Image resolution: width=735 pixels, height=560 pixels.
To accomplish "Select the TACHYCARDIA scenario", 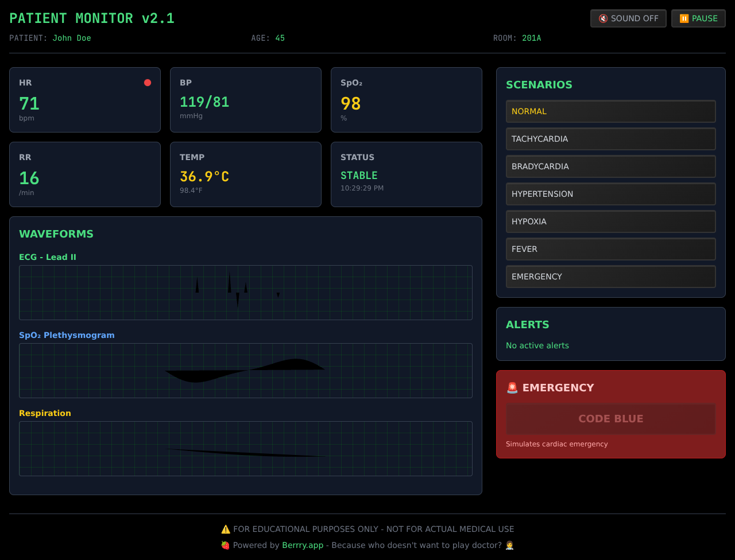I will [x=610, y=139].
